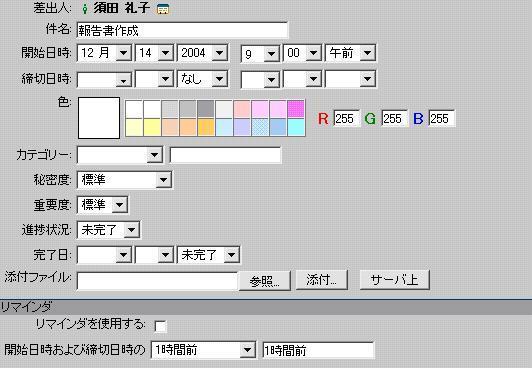This screenshot has height=368, width=532.
Task: Pick the bright magenta color swatch
Action: click(x=296, y=109)
